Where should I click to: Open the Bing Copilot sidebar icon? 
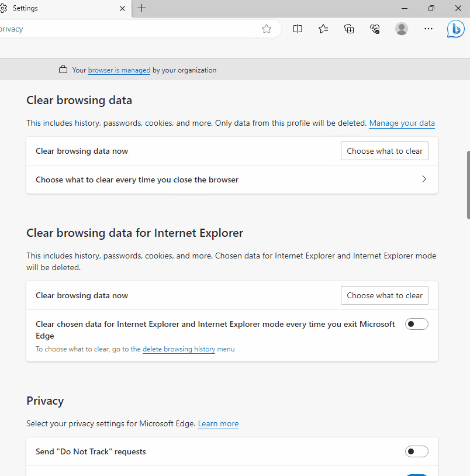coord(455,29)
